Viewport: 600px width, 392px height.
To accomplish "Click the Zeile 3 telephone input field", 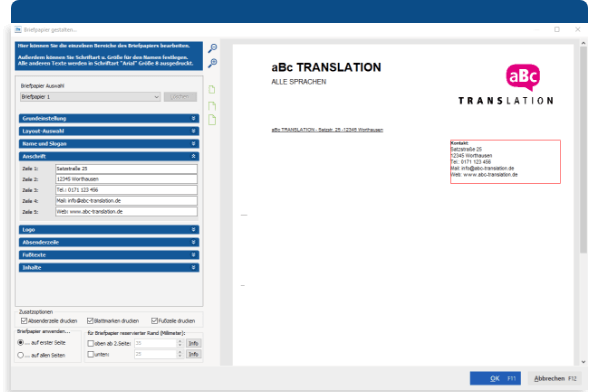I will click(x=126, y=190).
